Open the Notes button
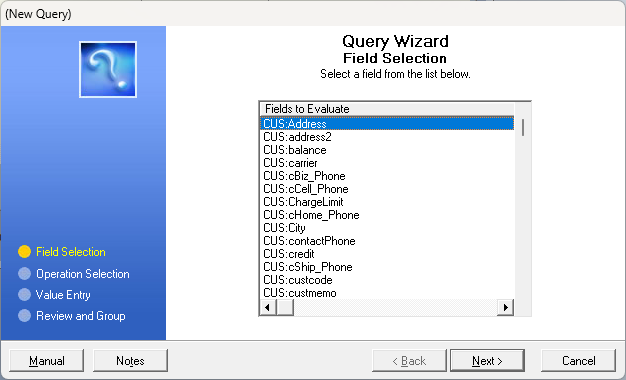This screenshot has height=380, width=626. point(130,360)
